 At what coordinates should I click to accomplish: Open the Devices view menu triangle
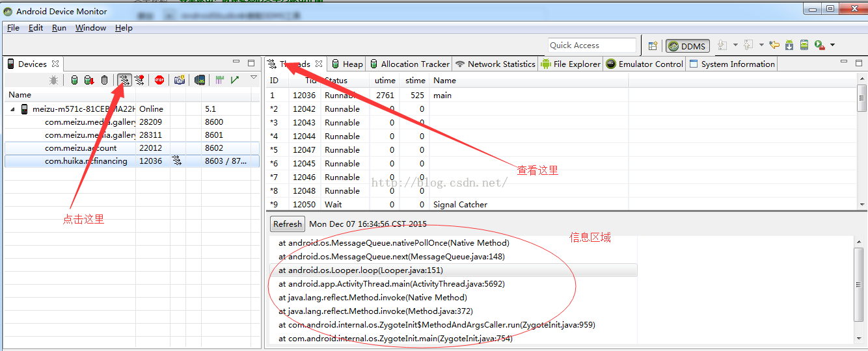(x=254, y=77)
